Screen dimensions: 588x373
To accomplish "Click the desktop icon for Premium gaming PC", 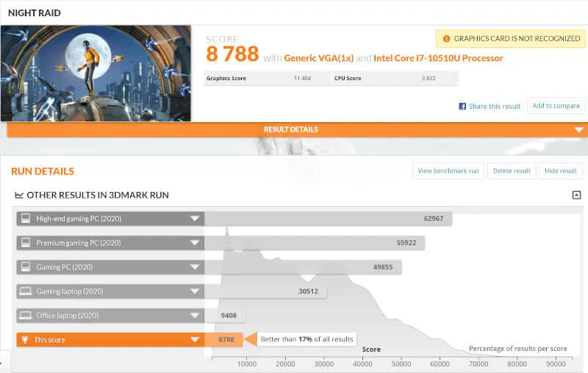I will (26, 243).
